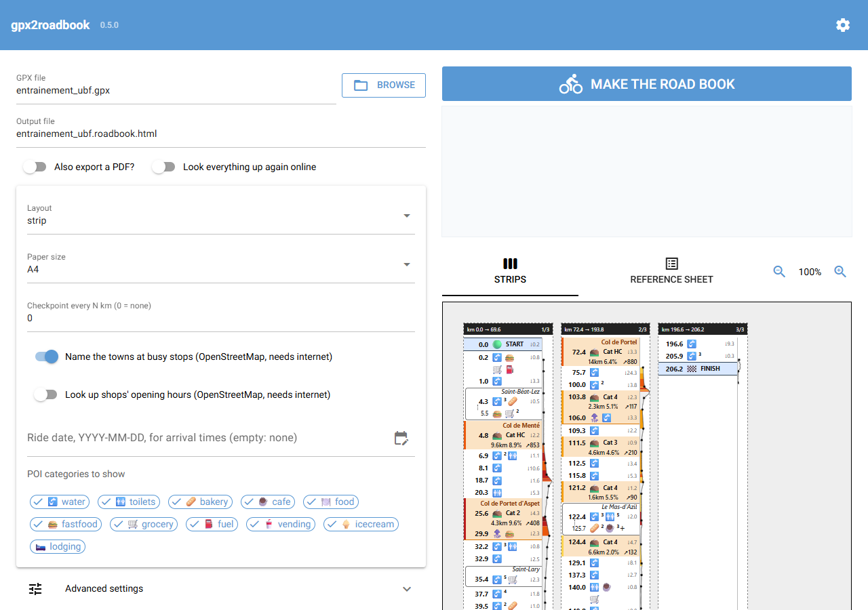The width and height of the screenshot is (868, 610).
Task: Click the green START marker icon in strip
Action: coord(497,344)
